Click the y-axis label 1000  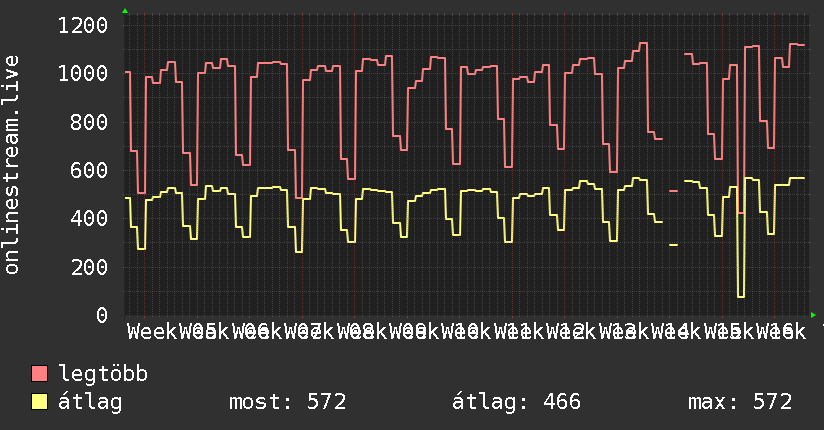(83, 74)
